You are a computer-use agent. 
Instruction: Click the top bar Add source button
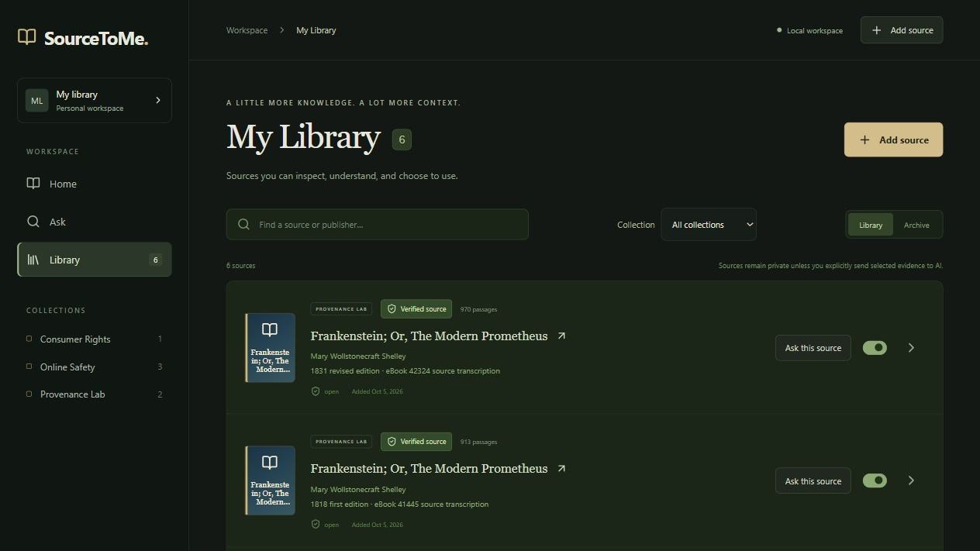pos(902,30)
